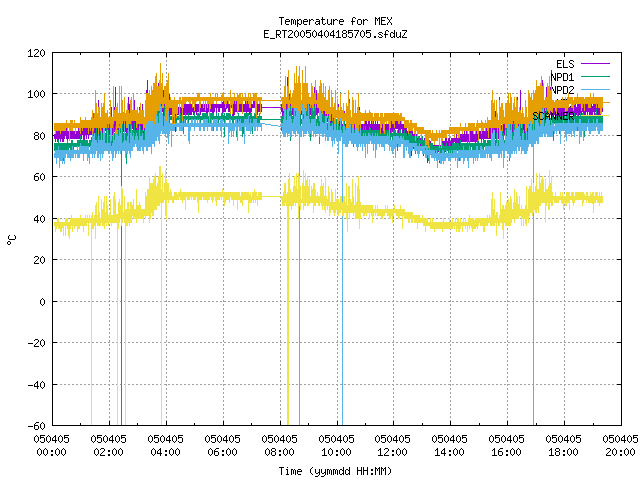Select the "SCANNER" legend label
The height and width of the screenshot is (480, 640).
(553, 116)
